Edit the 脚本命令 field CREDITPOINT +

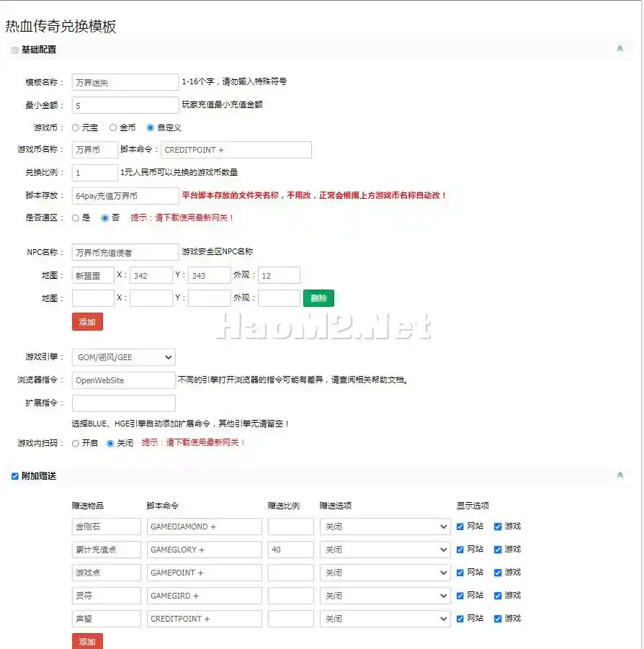[x=236, y=150]
